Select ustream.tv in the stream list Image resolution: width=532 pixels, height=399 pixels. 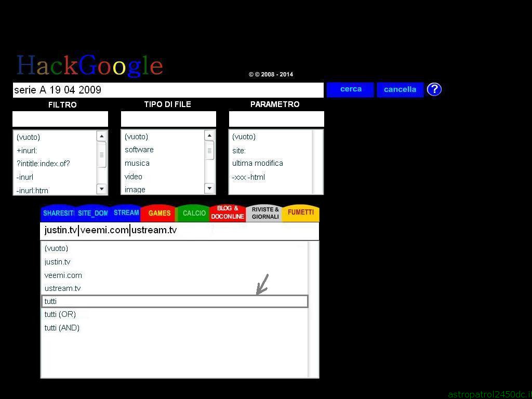pyautogui.click(x=63, y=288)
